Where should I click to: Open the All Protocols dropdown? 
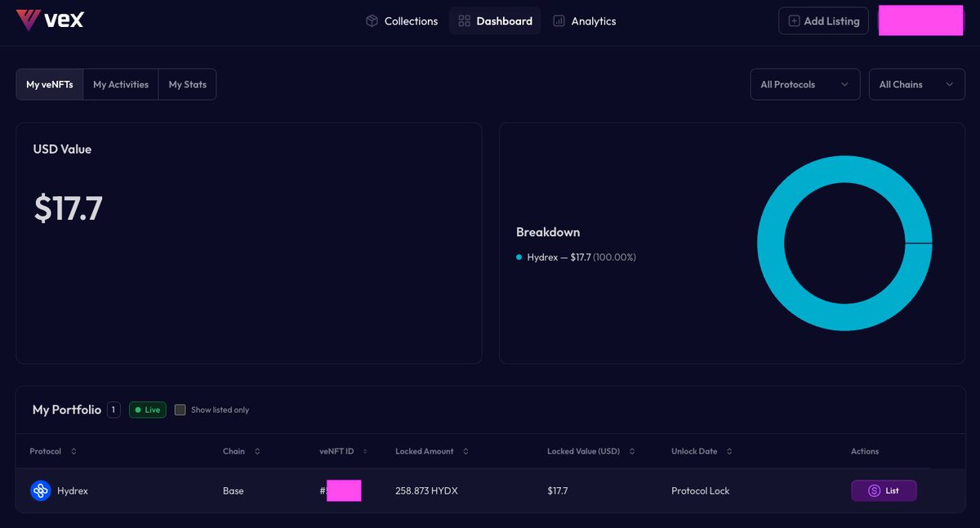pos(805,84)
